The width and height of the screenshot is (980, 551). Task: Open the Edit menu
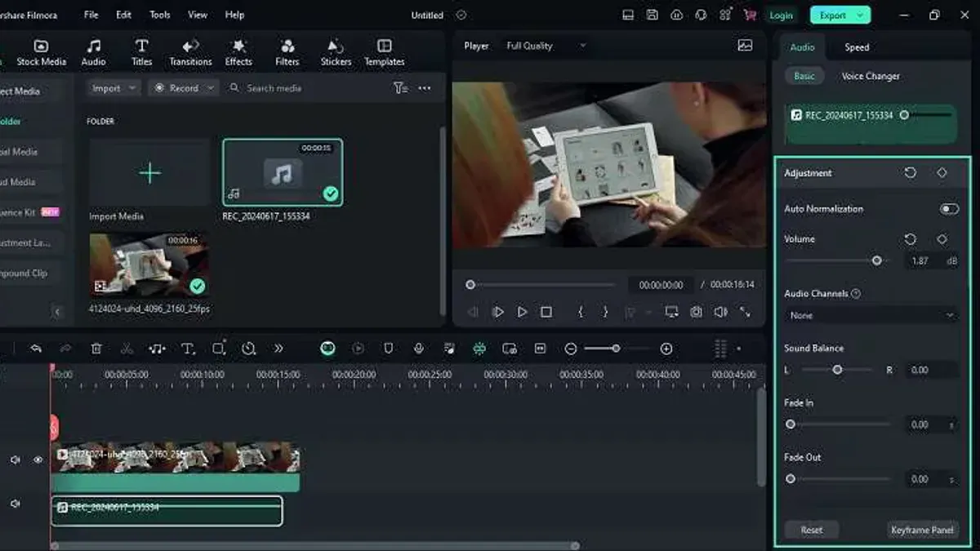(x=123, y=15)
